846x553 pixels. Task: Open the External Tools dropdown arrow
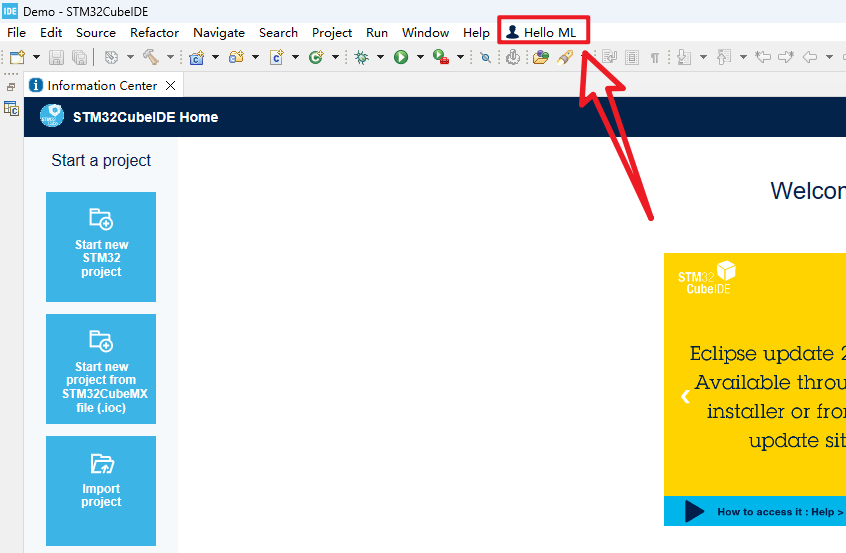[460, 57]
